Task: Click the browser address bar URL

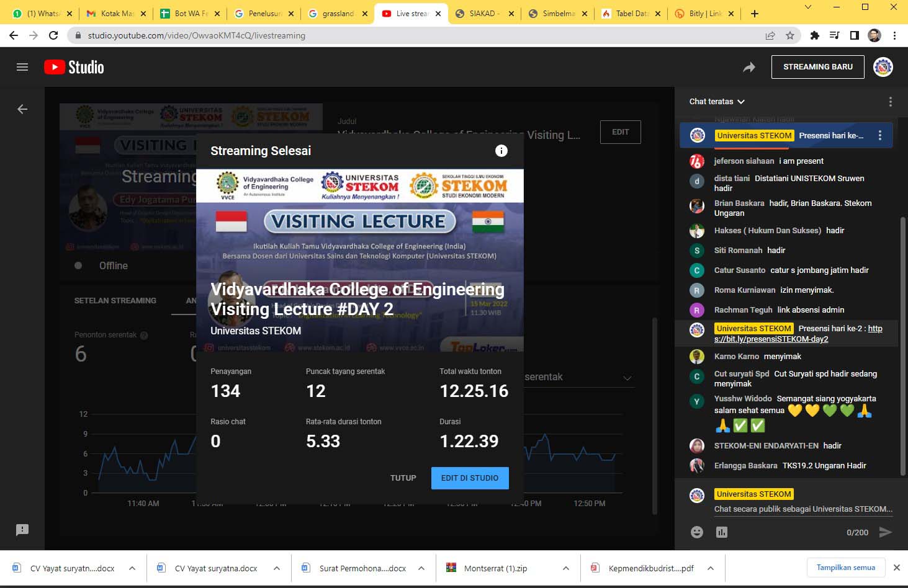Action: coord(197,35)
